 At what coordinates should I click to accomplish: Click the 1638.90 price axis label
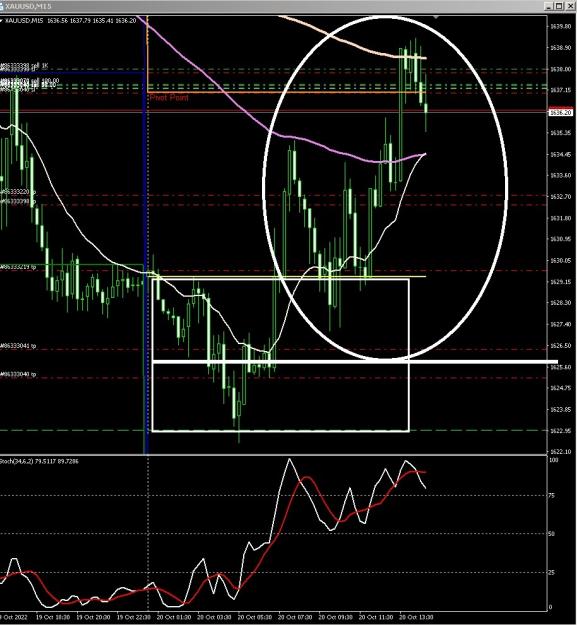[560, 48]
